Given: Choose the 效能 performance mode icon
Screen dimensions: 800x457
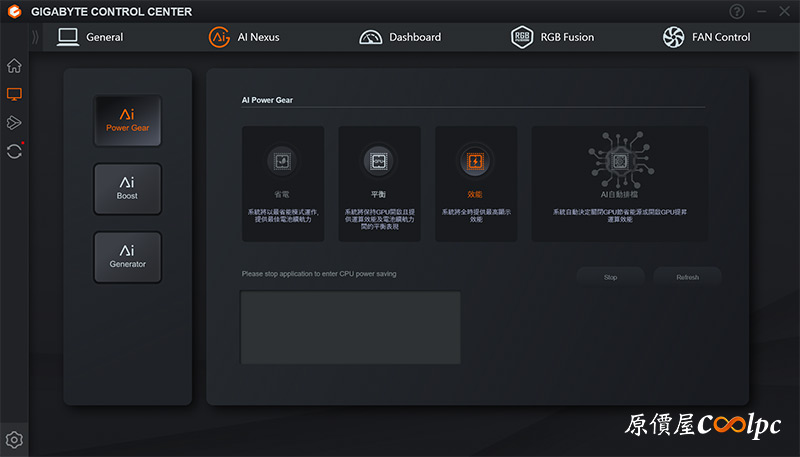Looking at the screenshot, I should tap(475, 161).
